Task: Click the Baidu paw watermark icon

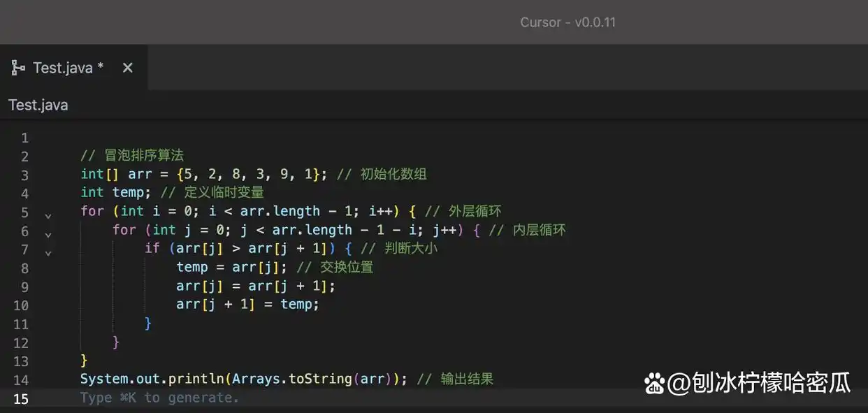Action: [655, 382]
